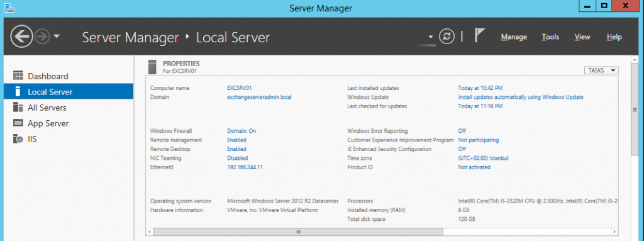Open the navigation history dropdown arrow

point(57,36)
